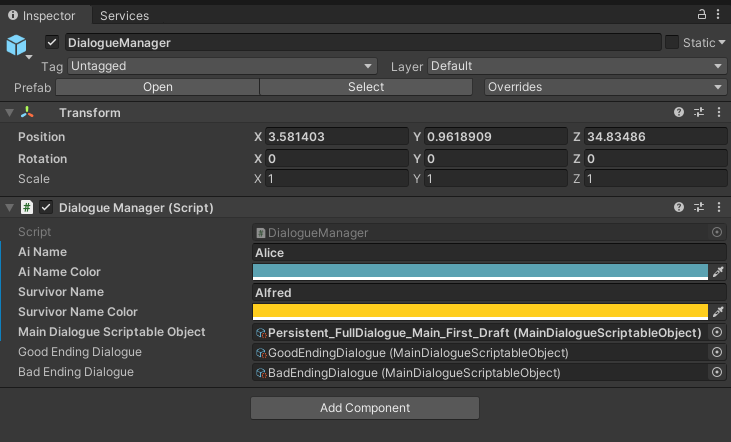Open the Tag dropdown showing Untagged
Screen dimensions: 731x442
[222, 66]
